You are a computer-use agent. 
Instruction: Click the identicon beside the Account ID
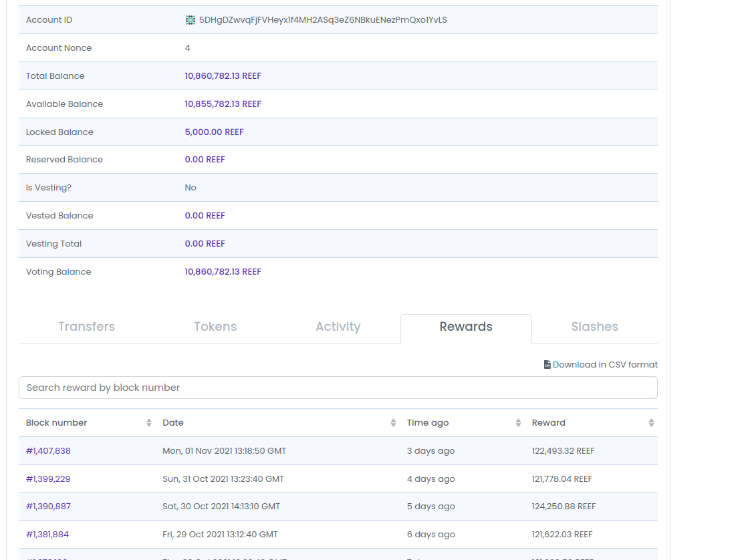point(191,19)
